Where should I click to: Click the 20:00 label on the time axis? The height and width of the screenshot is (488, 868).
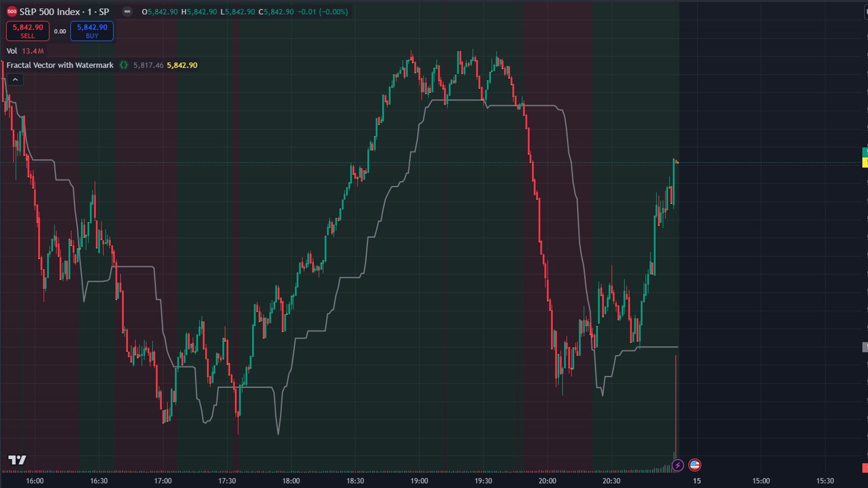coord(547,481)
